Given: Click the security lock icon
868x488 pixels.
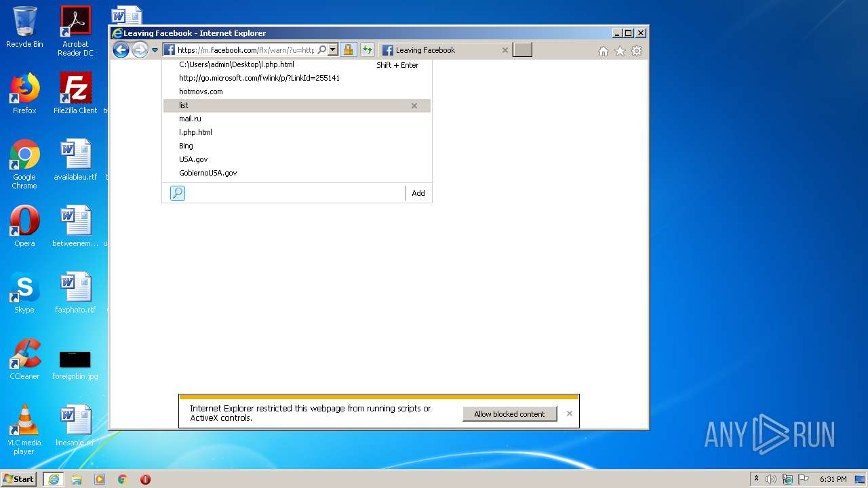Looking at the screenshot, I should 348,49.
